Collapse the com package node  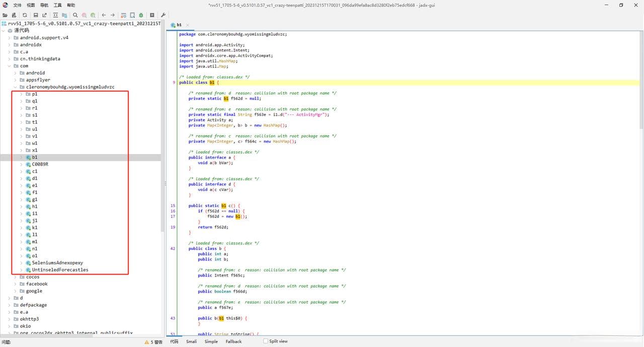click(x=9, y=66)
